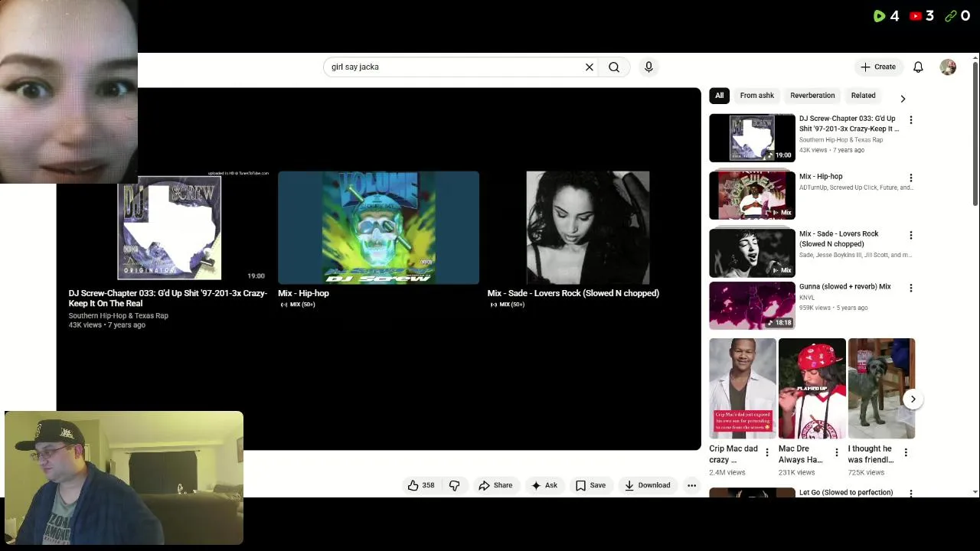Click the 358 likes count
This screenshot has width=980, height=551.
[x=429, y=485]
